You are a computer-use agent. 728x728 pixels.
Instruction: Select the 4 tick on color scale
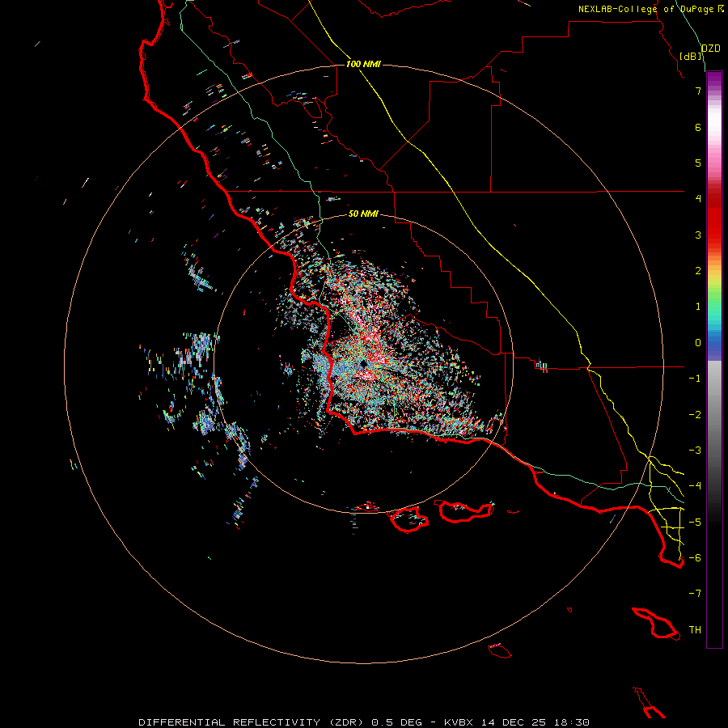[x=698, y=199]
